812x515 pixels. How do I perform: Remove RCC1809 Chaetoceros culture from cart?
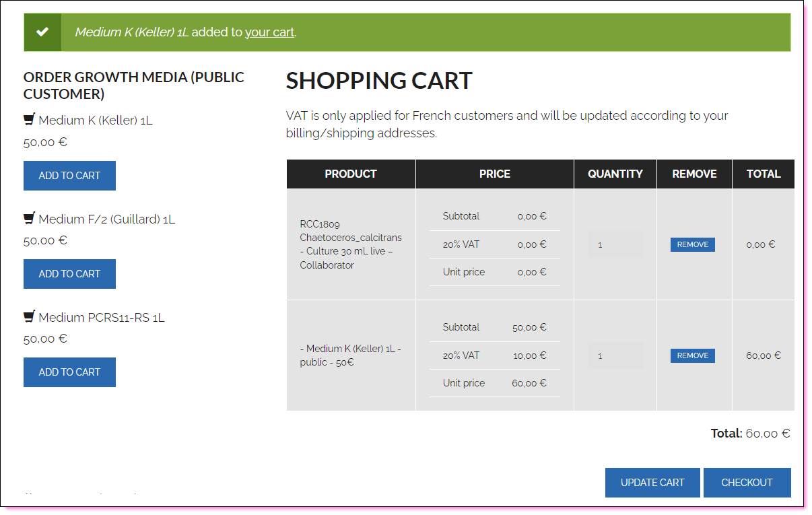pos(692,244)
